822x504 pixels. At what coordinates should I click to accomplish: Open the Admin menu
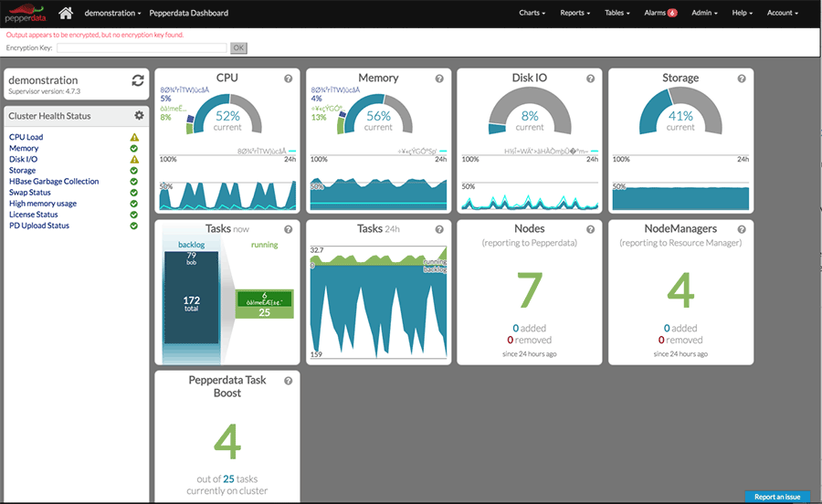coord(704,13)
